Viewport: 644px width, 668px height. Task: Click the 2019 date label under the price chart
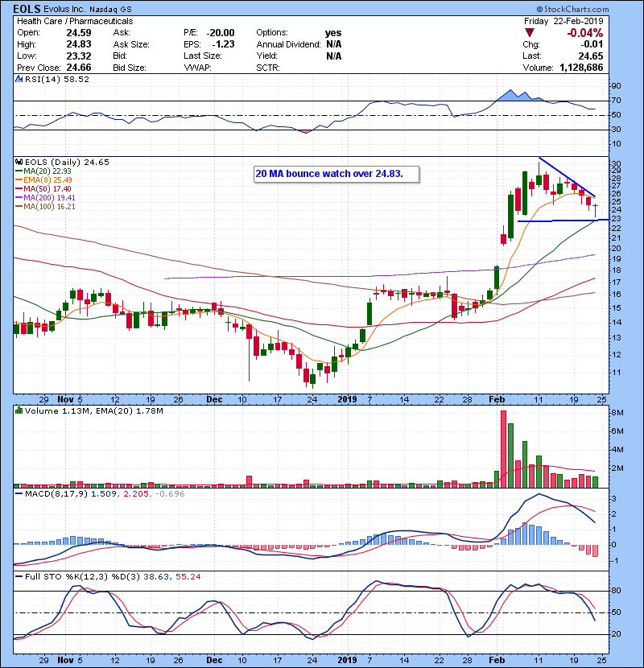(347, 400)
